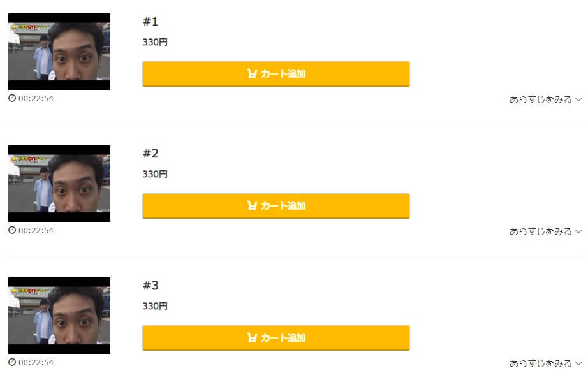Click cart icon in episode #2 button

[x=252, y=205]
